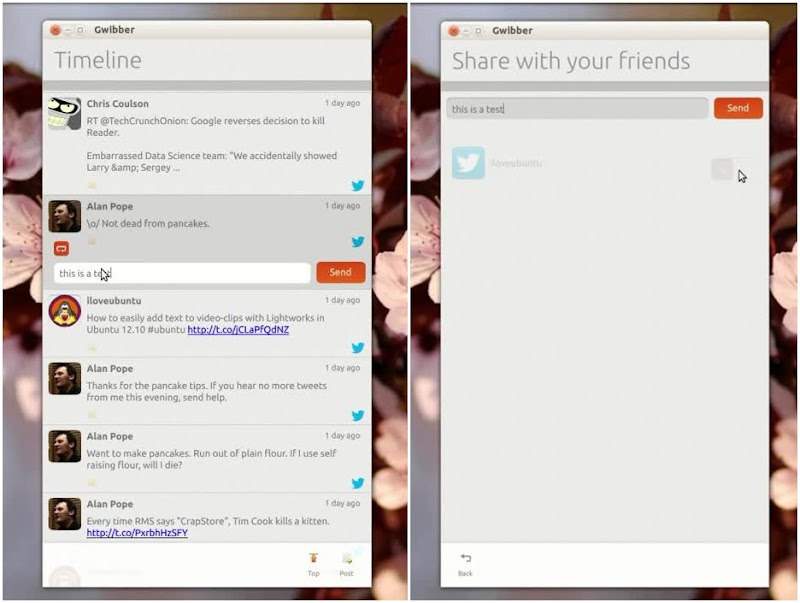Screen dimensions: 800x603
Task: Jump to Top in Timeline toolbar
Action: click(313, 564)
